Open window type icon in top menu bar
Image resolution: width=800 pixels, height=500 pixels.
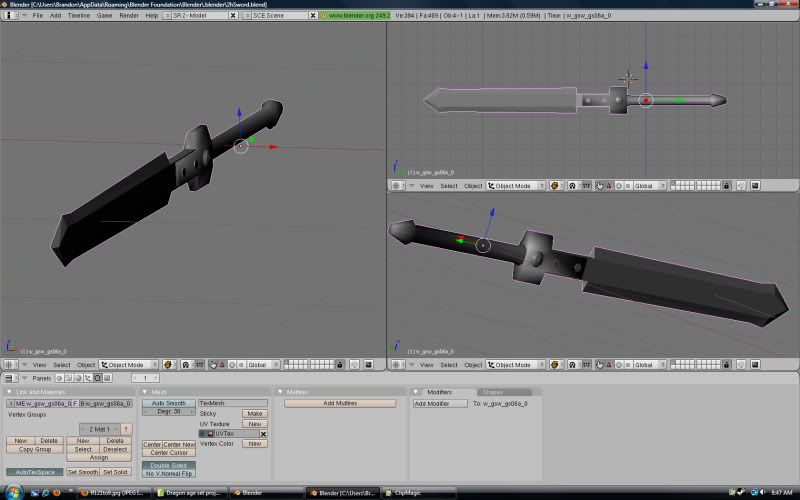10,15
